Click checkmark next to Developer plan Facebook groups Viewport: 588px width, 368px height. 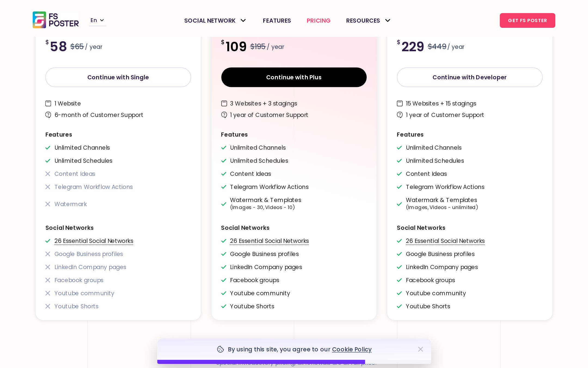pos(399,280)
